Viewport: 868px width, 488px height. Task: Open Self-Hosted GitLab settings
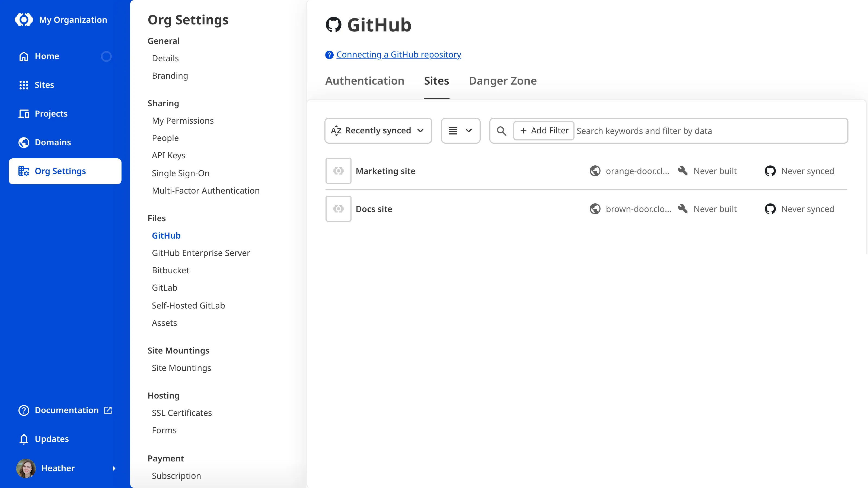(188, 306)
